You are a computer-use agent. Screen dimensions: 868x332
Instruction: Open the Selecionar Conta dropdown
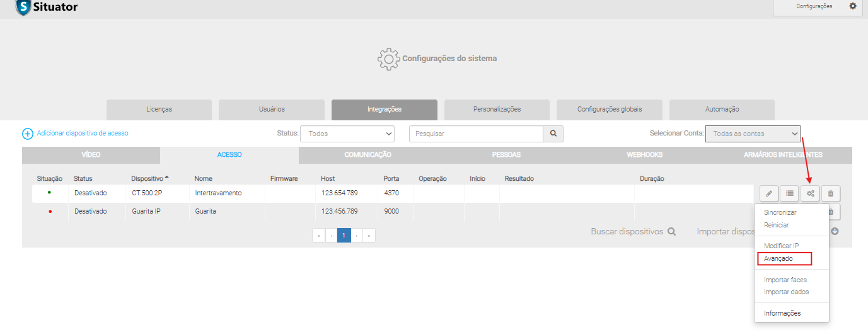753,134
